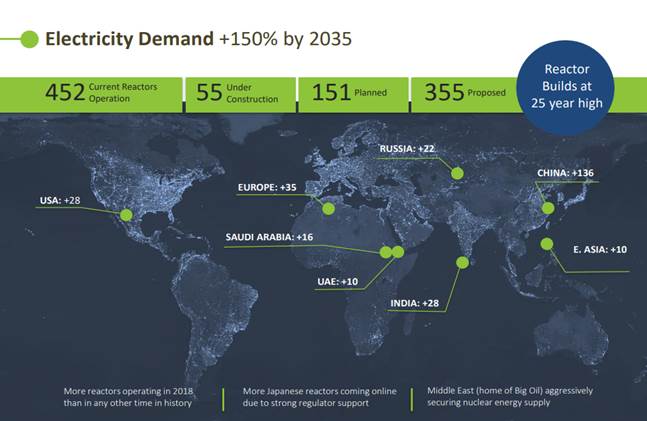Click the Russia green map marker dot
Screen dimensions: 647x421
pos(457,173)
